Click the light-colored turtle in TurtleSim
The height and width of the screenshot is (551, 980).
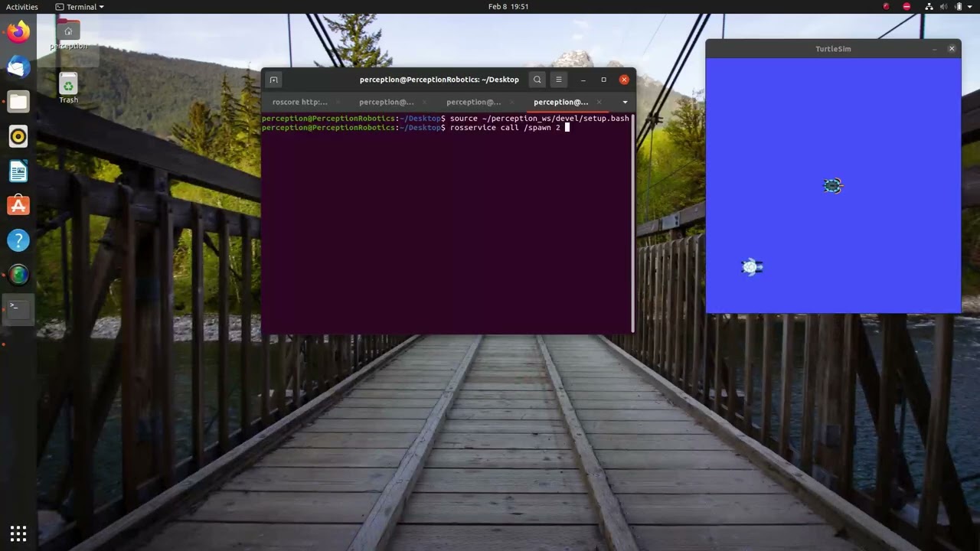coord(752,267)
